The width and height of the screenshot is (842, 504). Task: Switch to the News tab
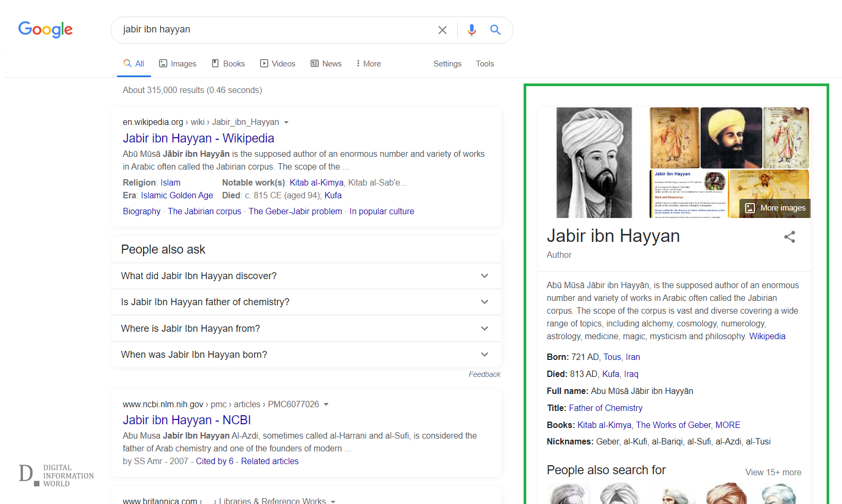pyautogui.click(x=326, y=64)
